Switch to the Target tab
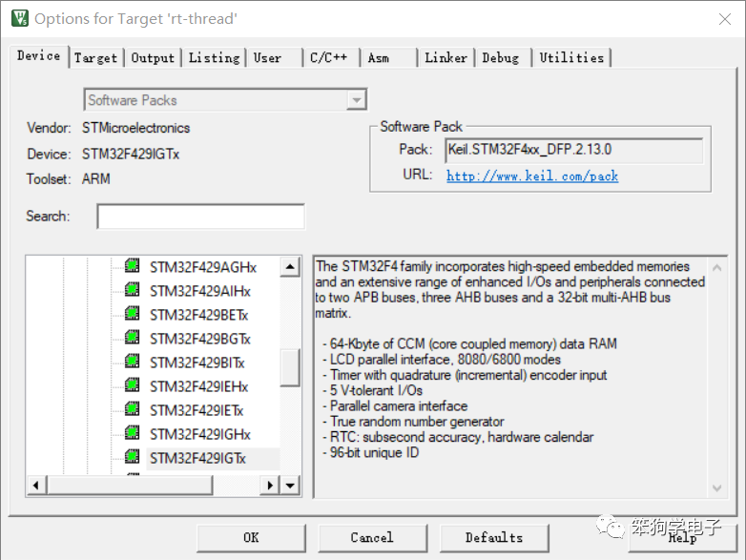This screenshot has height=560, width=746. click(x=95, y=58)
